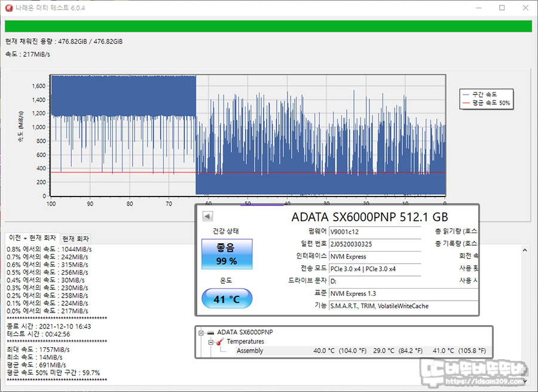Click the 최대 속도 : 1757MiB/s line
The width and height of the screenshot is (538, 392).
38,350
